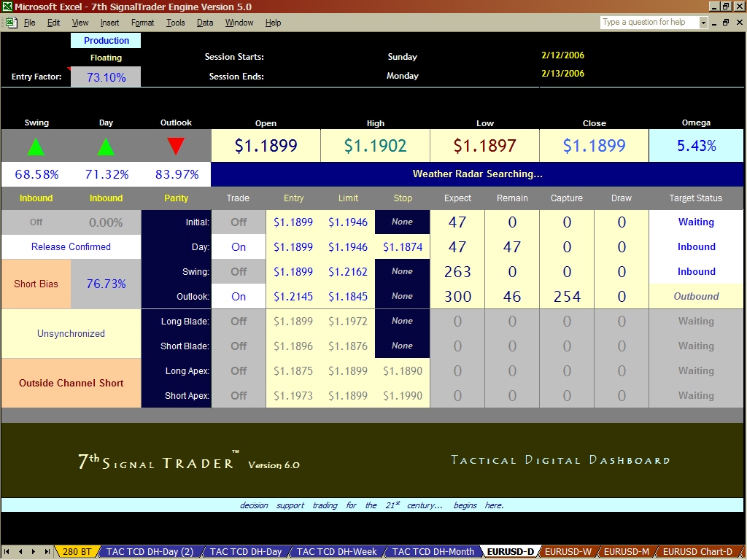747x560 pixels.
Task: Select the Outbound target status cell
Action: pos(696,296)
